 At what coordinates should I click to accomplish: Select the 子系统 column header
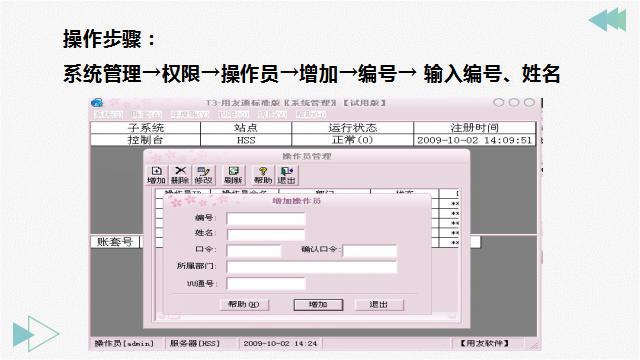tap(145, 128)
